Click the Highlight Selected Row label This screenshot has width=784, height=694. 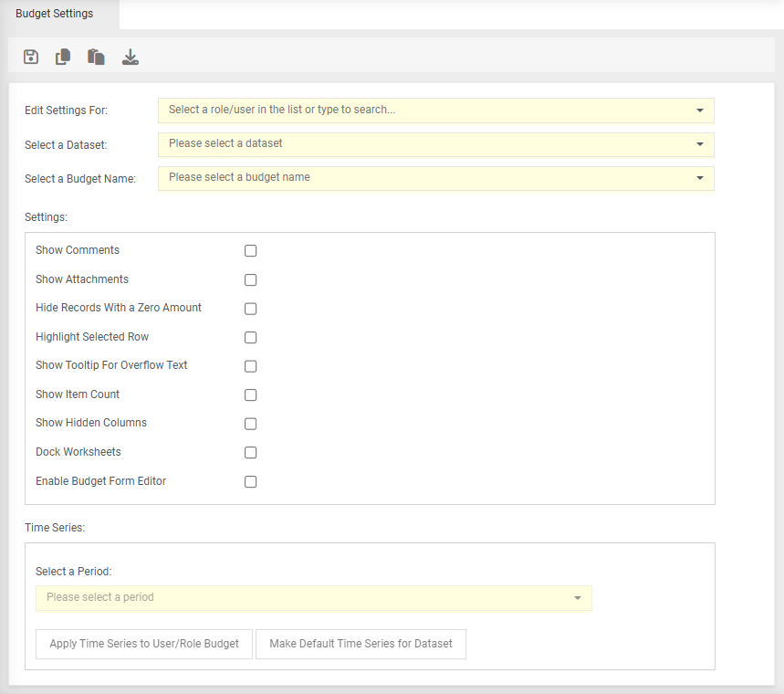(x=92, y=337)
